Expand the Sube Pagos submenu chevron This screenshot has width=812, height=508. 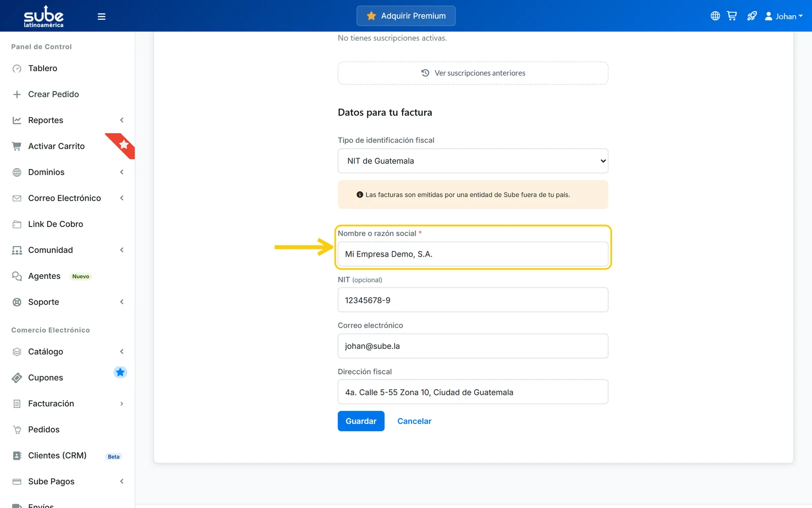coord(122,482)
